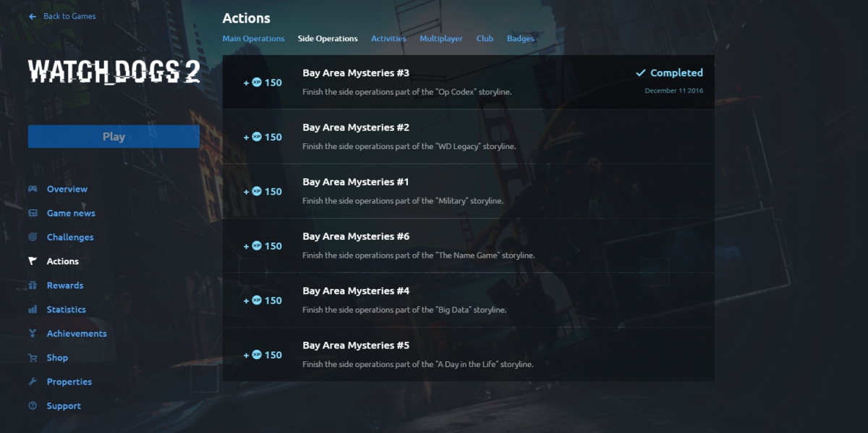
Task: Open the Main Operations tab
Action: [x=253, y=38]
